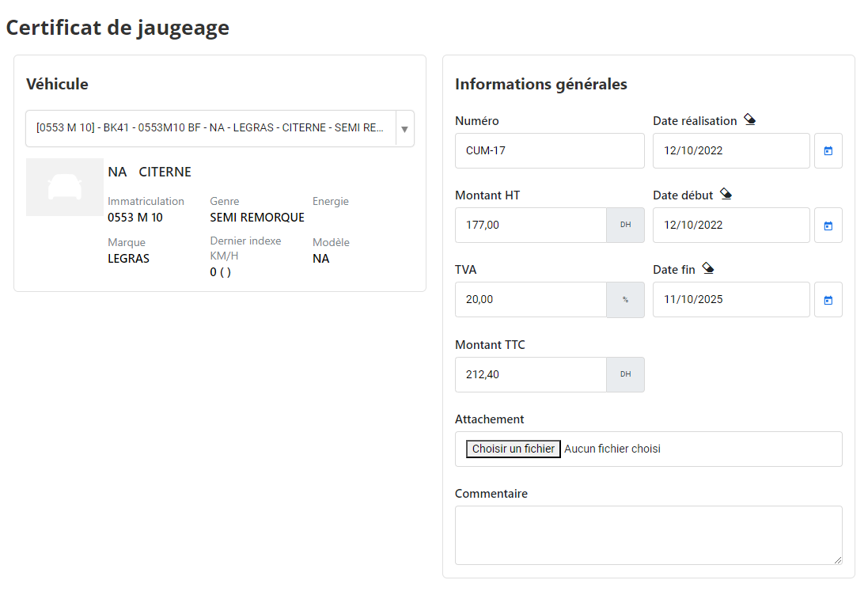Open calendar picker for Date réalisation
868x599 pixels.
(x=828, y=150)
